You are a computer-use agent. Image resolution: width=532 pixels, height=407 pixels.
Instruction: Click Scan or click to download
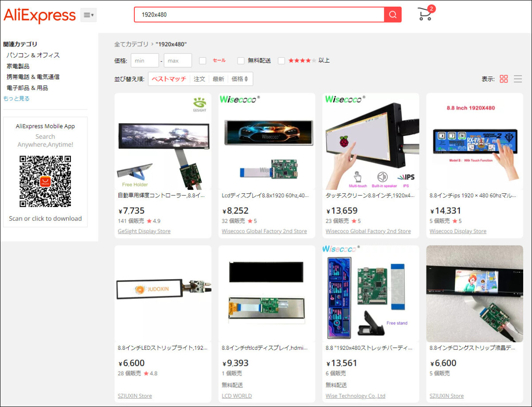45,219
